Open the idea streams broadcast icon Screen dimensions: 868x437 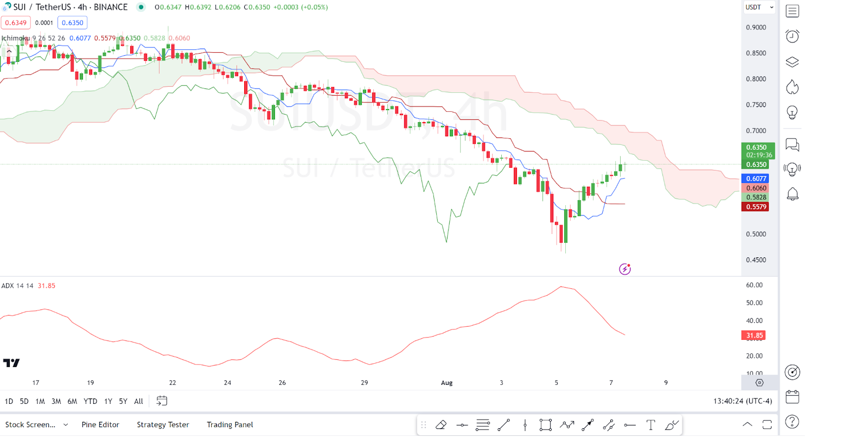tap(792, 169)
